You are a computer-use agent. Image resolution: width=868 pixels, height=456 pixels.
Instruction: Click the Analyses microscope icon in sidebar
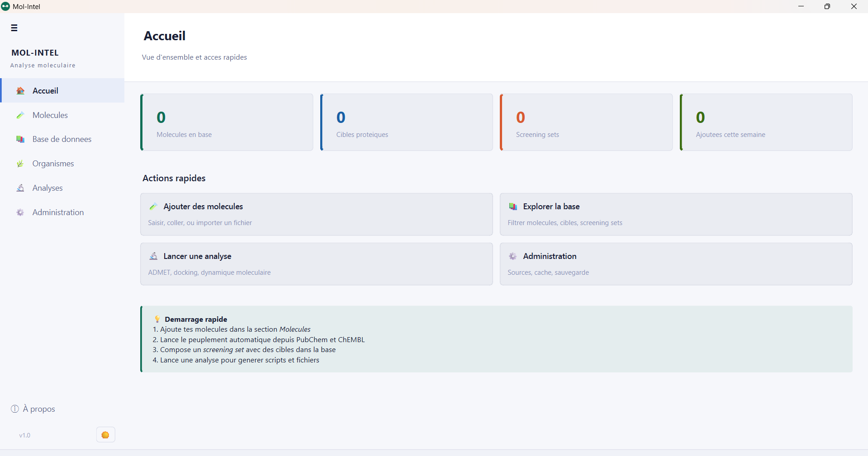(x=20, y=188)
